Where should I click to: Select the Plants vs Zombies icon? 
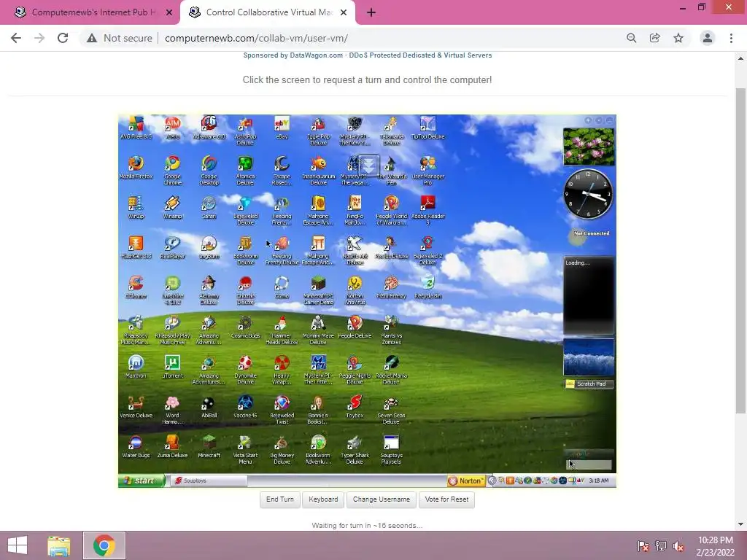pyautogui.click(x=391, y=330)
